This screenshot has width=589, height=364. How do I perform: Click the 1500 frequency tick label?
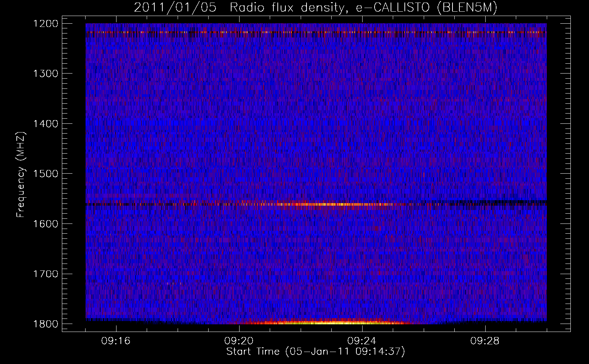point(46,174)
